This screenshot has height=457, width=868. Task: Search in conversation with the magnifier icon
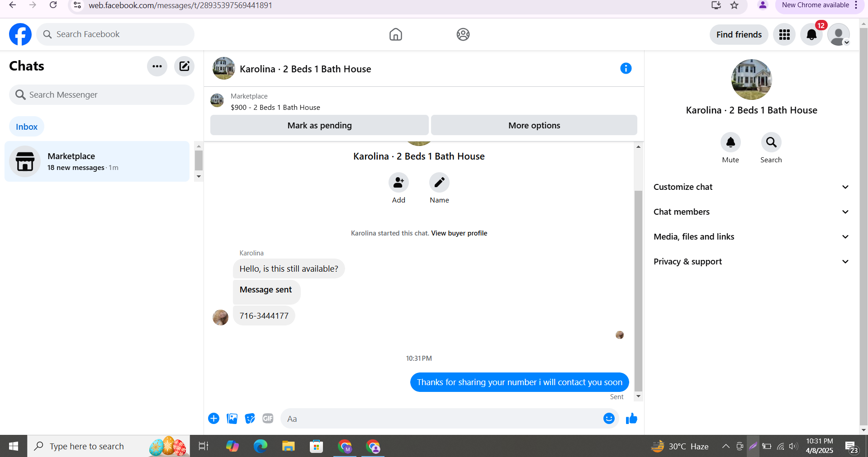click(x=771, y=142)
